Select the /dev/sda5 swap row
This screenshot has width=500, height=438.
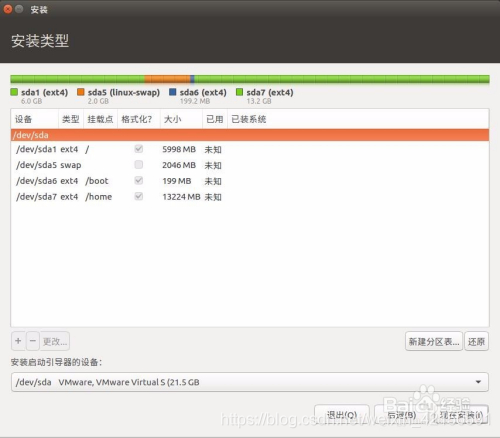pos(250,165)
